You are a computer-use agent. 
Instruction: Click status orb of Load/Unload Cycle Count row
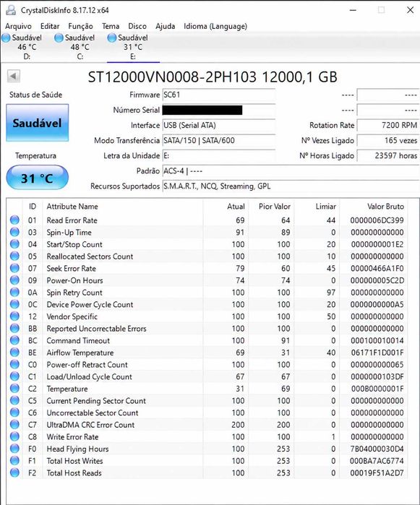pos(14,376)
